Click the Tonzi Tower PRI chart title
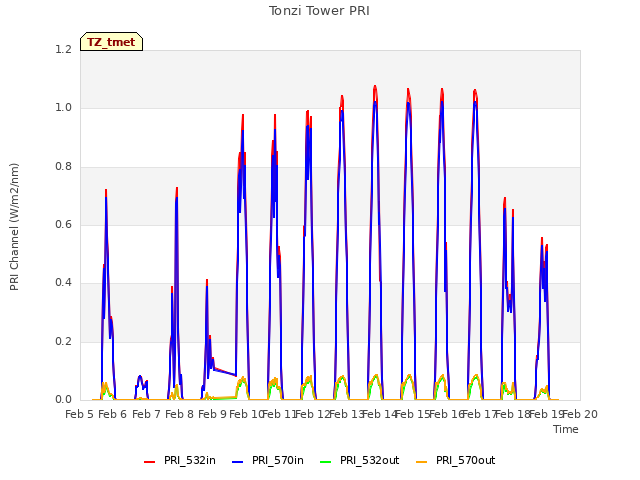Image resolution: width=640 pixels, height=480 pixels. point(319,11)
